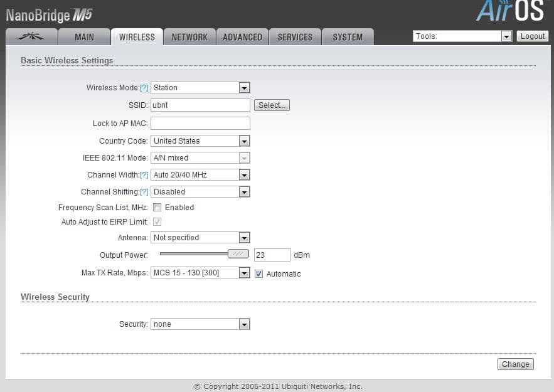Toggle Automatic Max TX Rate checkbox
This screenshot has height=392, width=554.
259,273
